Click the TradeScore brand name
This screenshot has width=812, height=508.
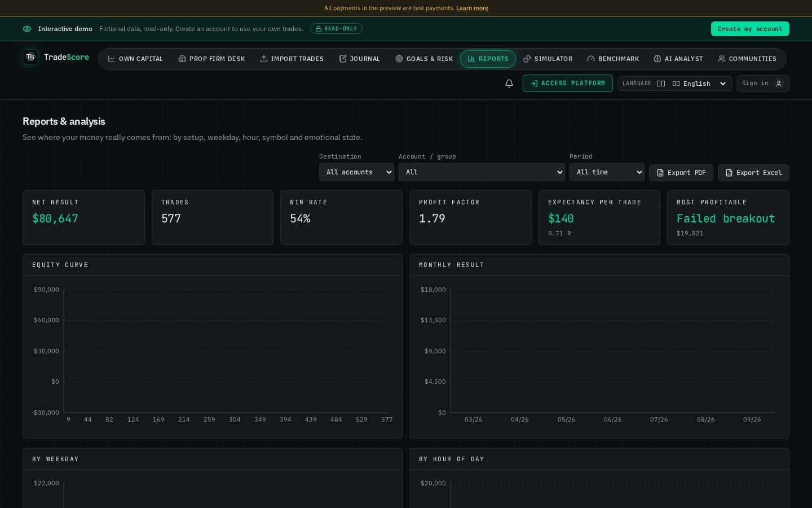click(x=67, y=57)
